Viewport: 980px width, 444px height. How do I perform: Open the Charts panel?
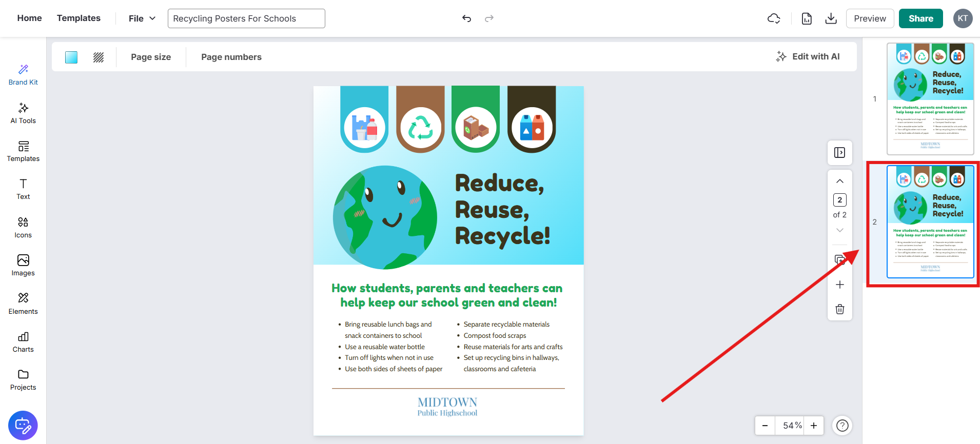[x=23, y=342]
